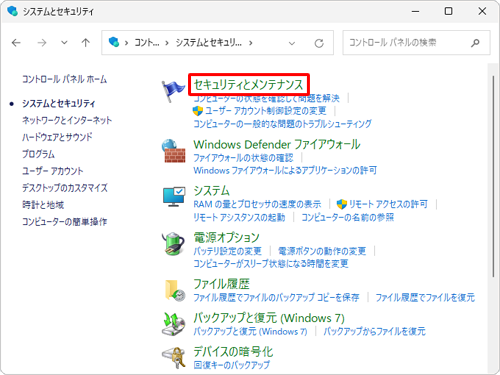Screen dimensions: 500x375
Task: Click the Backup and Restore drive icon
Action: [173, 324]
